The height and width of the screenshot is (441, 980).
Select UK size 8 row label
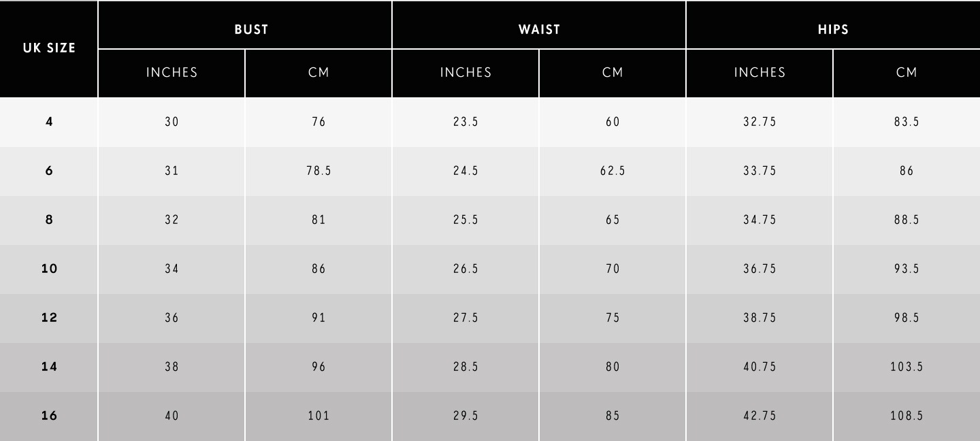click(49, 220)
